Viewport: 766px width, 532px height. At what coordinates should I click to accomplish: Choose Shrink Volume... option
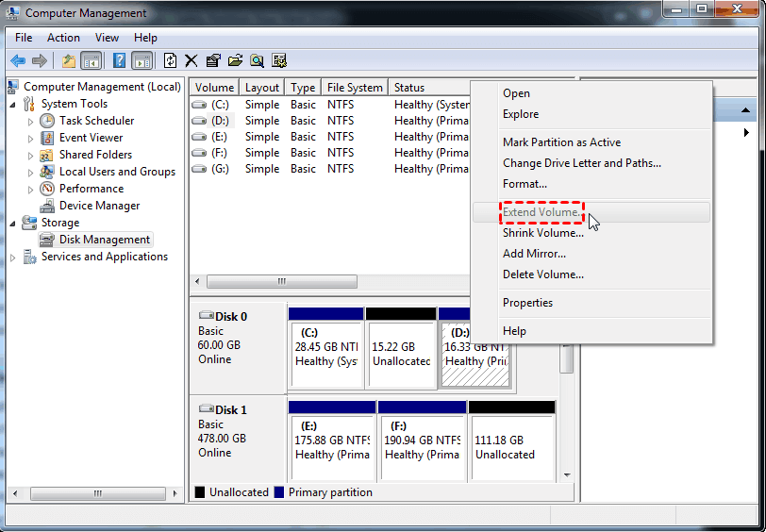591,233
